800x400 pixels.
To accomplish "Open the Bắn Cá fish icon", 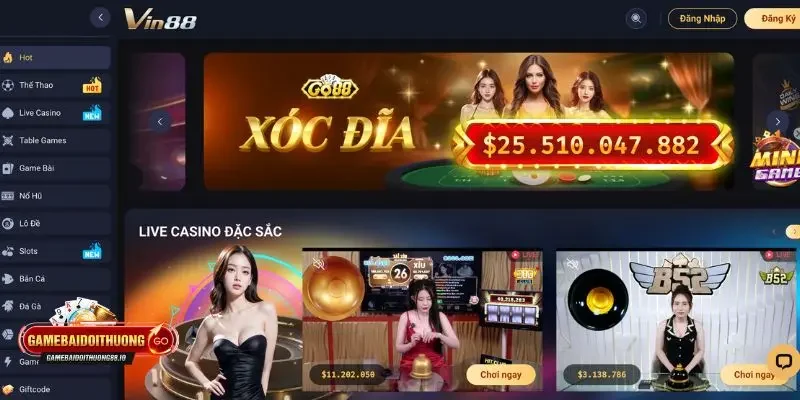I will [x=8, y=279].
